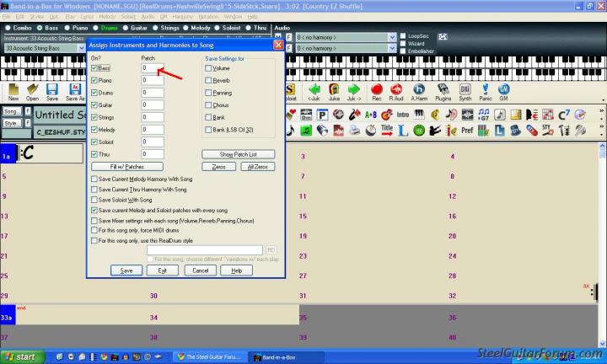The image size is (607, 364).
Task: Open the 33 Acoustic String Bass dropdown
Action: (82, 48)
